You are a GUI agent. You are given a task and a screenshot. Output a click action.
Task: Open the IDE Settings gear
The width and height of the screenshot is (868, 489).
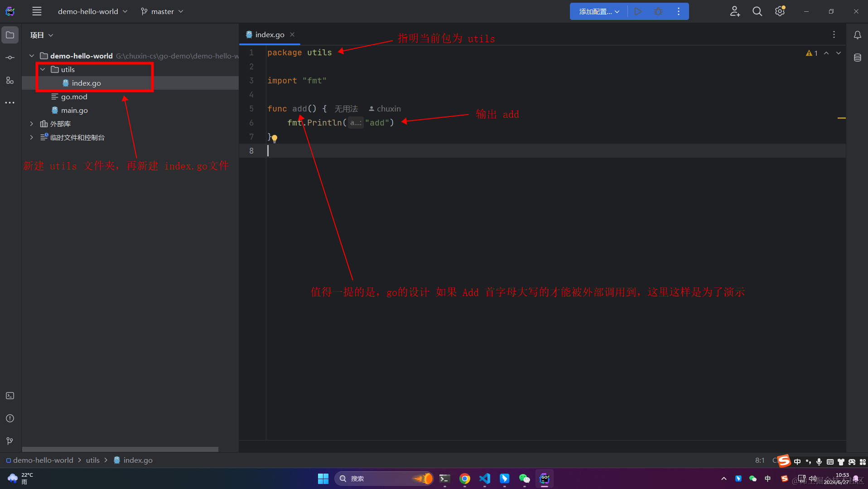[780, 11]
